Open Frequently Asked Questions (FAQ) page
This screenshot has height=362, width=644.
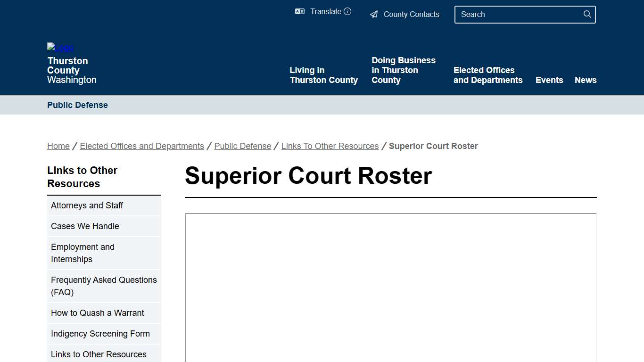click(104, 286)
